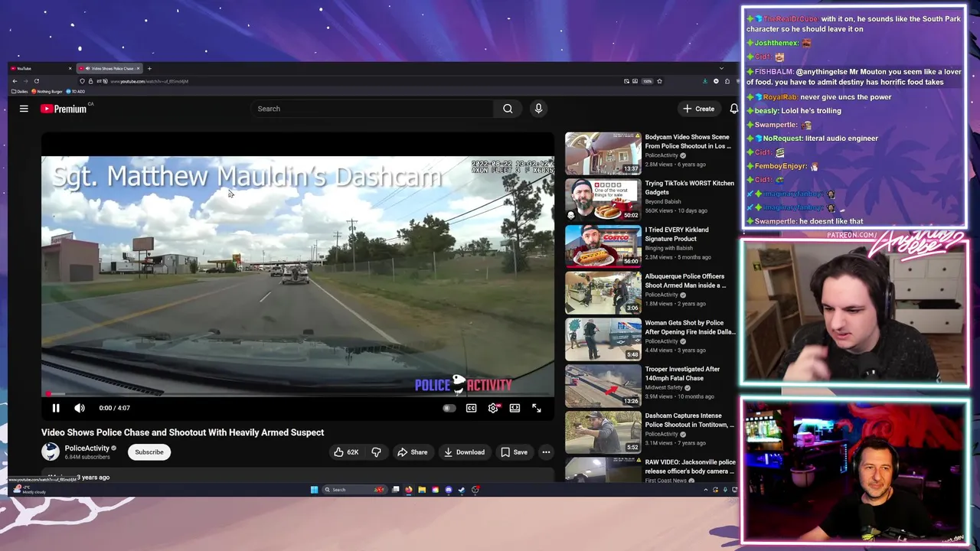The image size is (980, 551).
Task: Click the Windows taskbar search box
Action: tap(354, 490)
